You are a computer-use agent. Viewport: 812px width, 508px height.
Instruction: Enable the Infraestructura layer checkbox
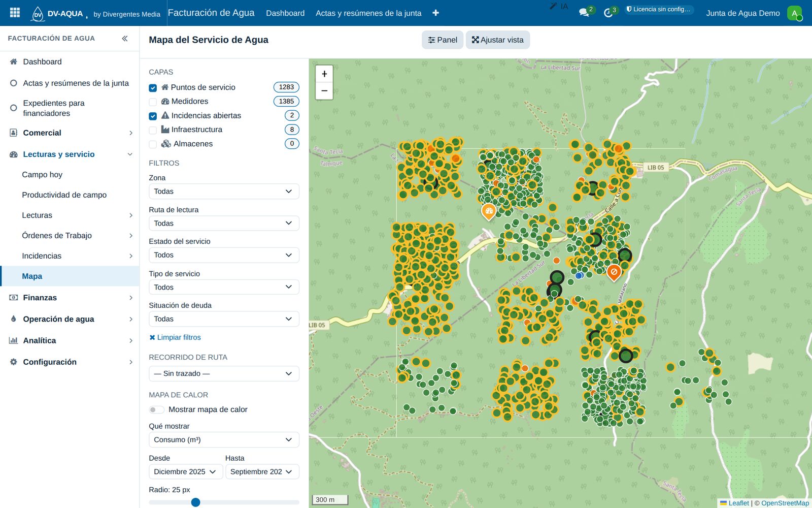tap(153, 130)
